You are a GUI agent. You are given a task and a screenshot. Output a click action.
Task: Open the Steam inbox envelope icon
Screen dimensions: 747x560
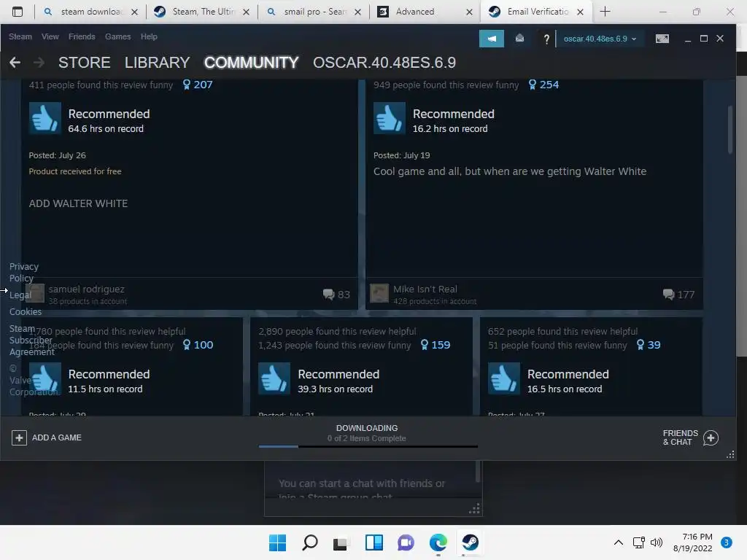[x=519, y=38]
